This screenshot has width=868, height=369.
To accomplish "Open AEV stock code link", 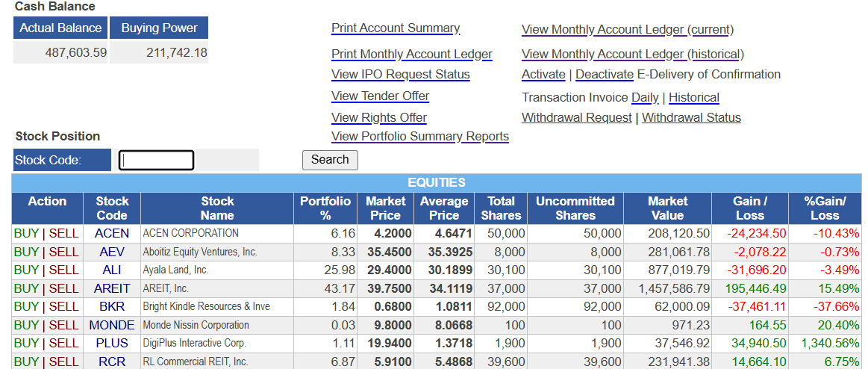I will tap(112, 252).
